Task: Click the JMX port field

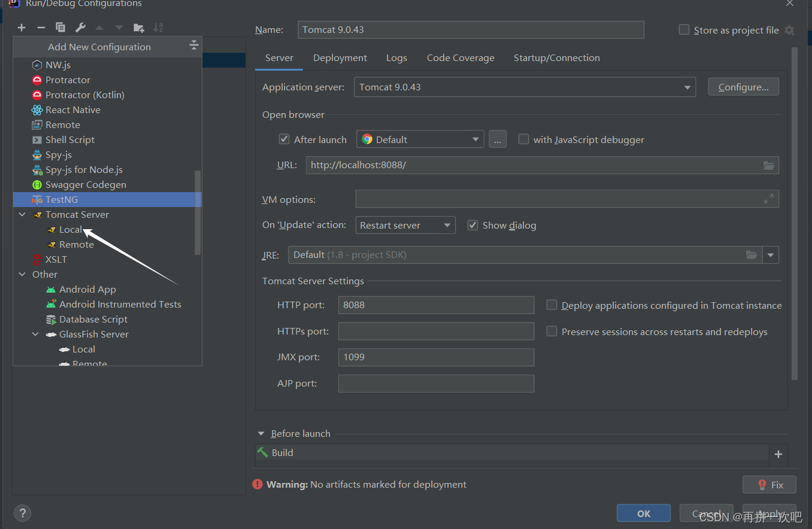Action: tap(436, 357)
